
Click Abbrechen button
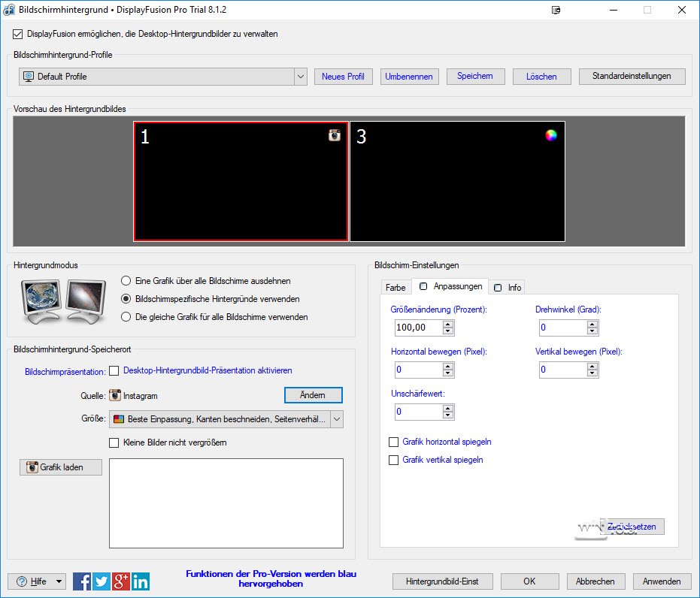[x=595, y=581]
